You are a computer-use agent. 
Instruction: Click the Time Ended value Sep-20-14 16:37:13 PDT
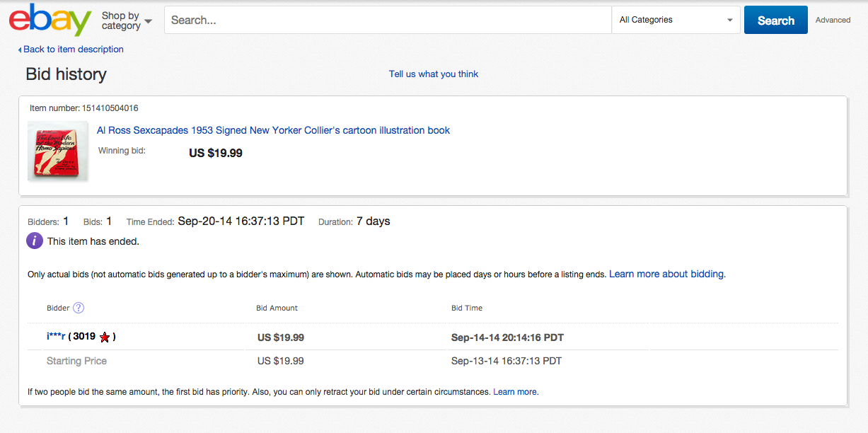tap(241, 221)
